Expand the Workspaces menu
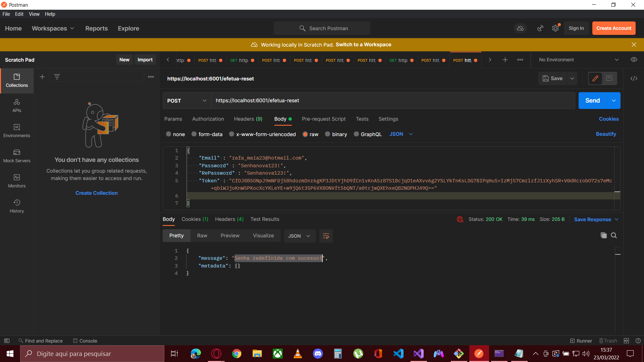This screenshot has height=362, width=644. [53, 28]
